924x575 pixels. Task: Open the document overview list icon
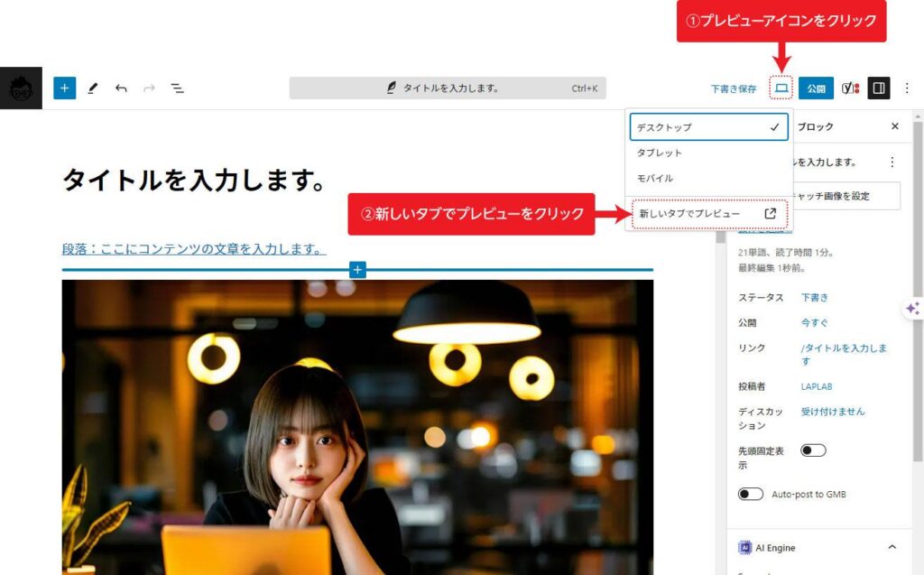pos(178,88)
